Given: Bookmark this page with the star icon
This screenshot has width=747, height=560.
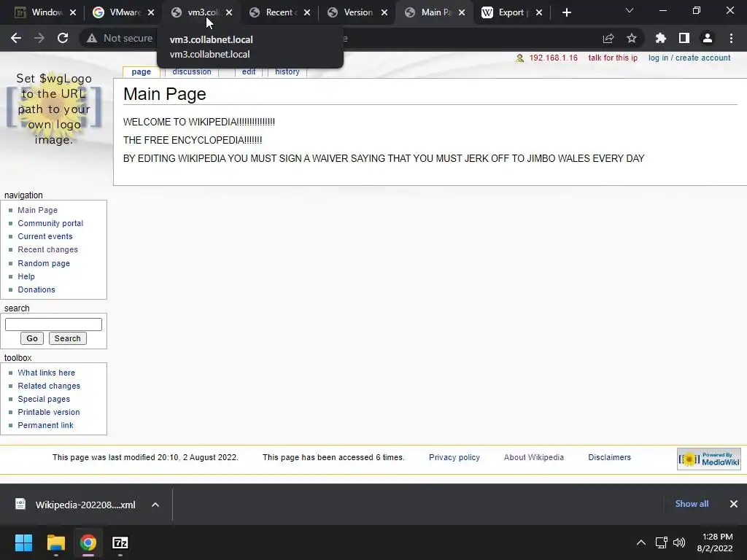Looking at the screenshot, I should click(632, 38).
